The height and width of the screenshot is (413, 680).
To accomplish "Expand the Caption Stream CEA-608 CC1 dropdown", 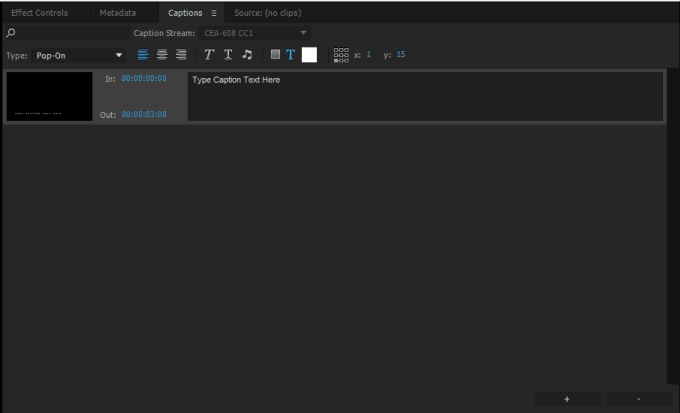I will [255, 33].
